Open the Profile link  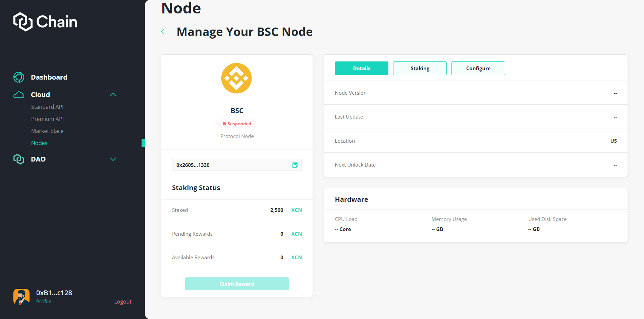(x=44, y=302)
